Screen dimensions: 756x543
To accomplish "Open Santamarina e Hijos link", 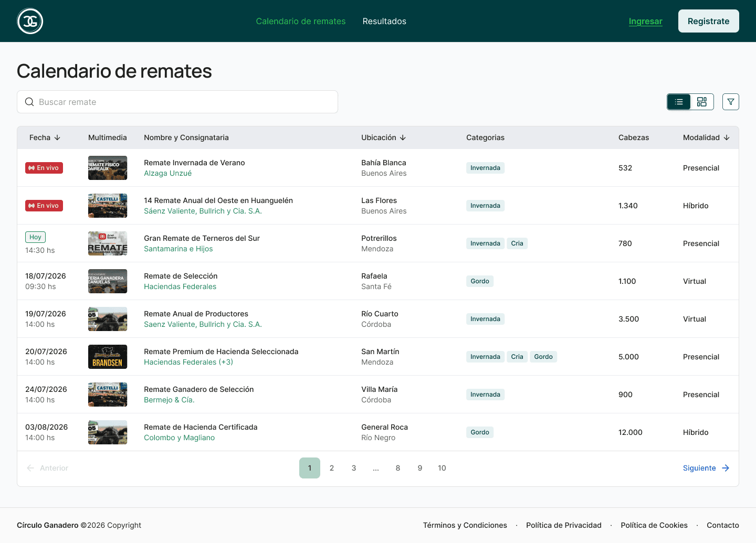I will coord(178,249).
